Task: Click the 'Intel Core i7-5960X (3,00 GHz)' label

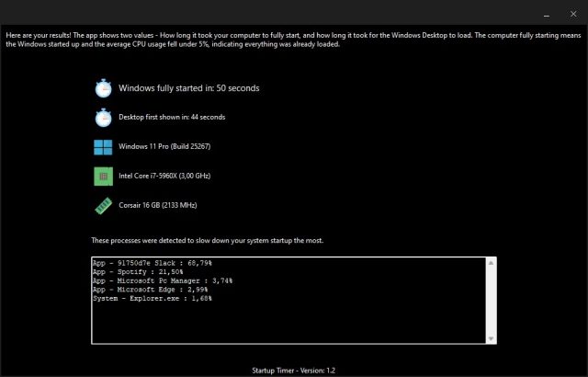Action: click(x=164, y=176)
